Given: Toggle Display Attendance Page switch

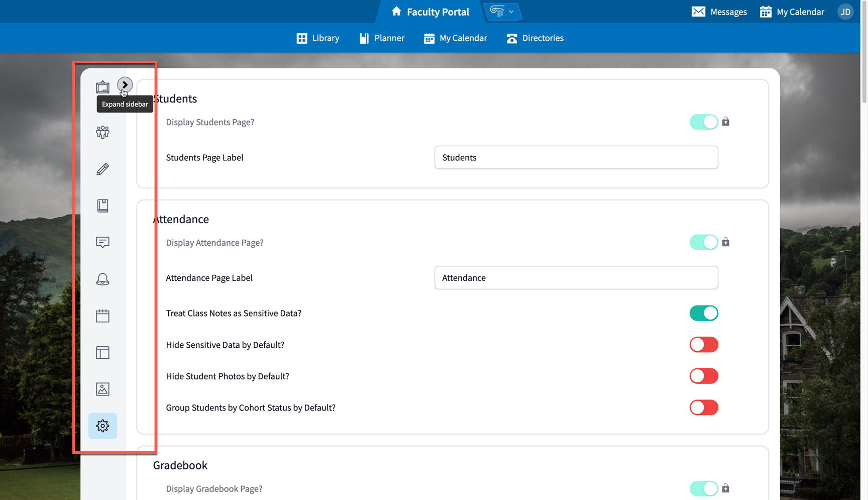Looking at the screenshot, I should pos(704,242).
